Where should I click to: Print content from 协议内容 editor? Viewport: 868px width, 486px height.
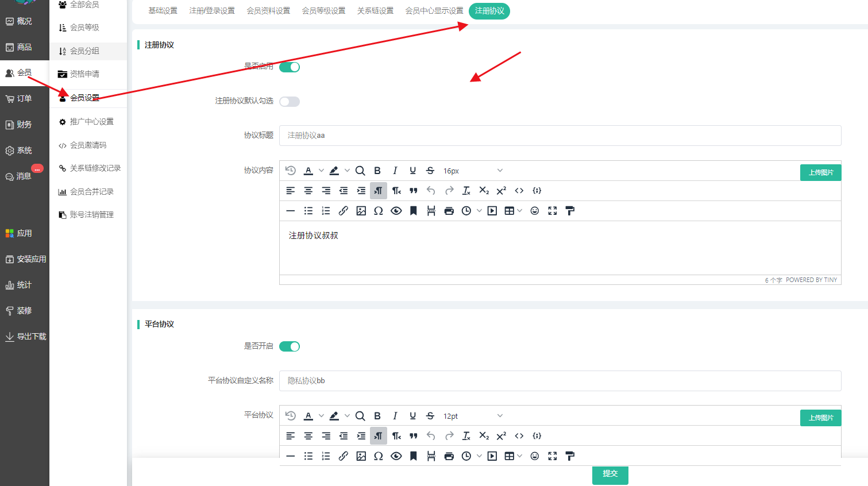pos(449,211)
